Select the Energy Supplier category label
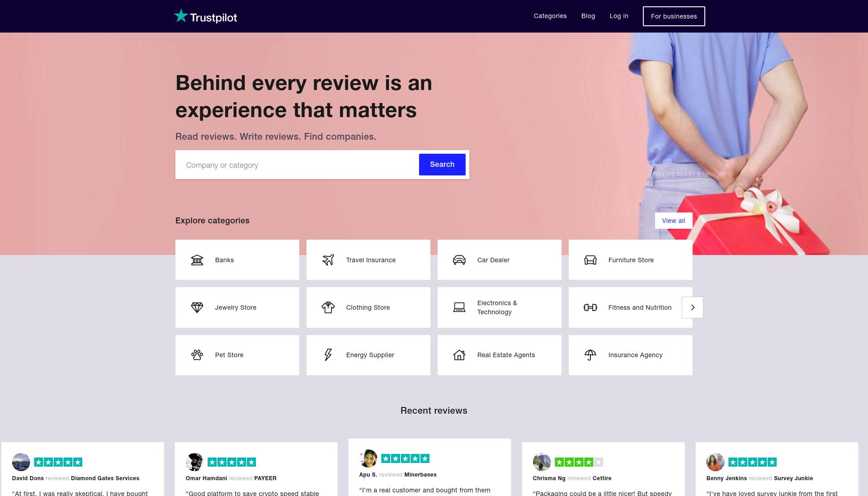Screen dimensions: 868x496 tap(370, 355)
